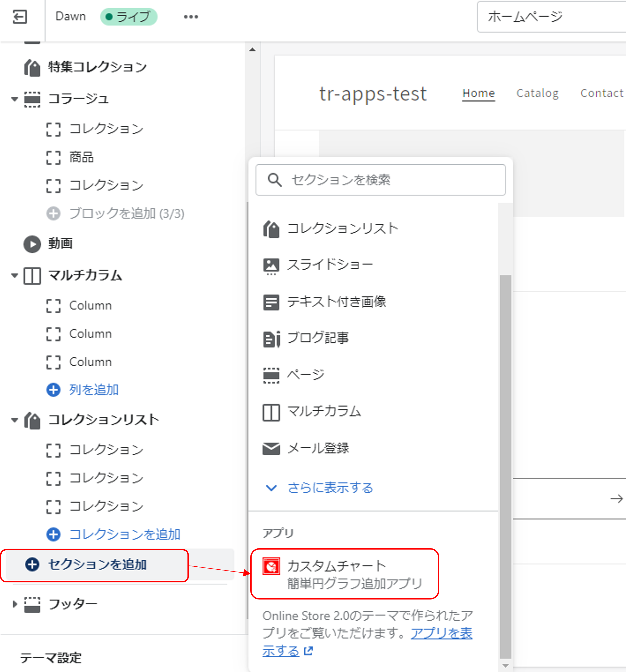Expand the フッター section

tap(15, 604)
